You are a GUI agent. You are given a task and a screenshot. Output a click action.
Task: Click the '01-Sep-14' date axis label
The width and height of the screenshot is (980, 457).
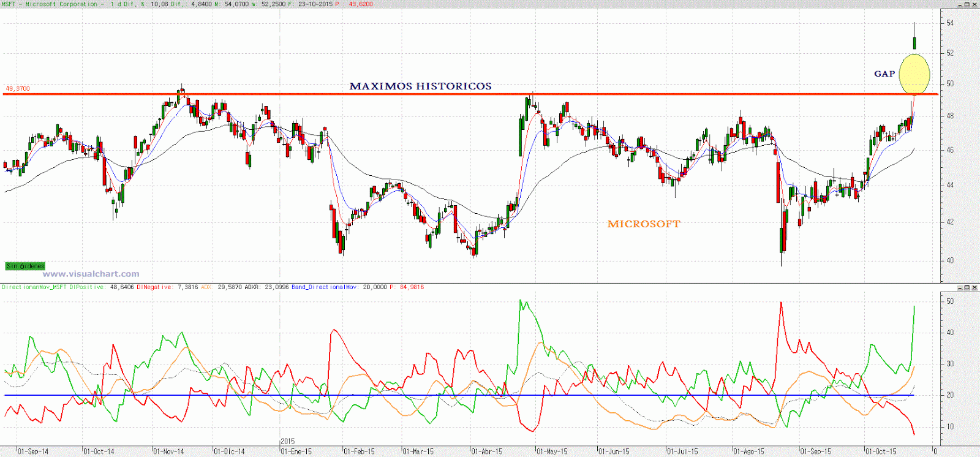tap(33, 452)
